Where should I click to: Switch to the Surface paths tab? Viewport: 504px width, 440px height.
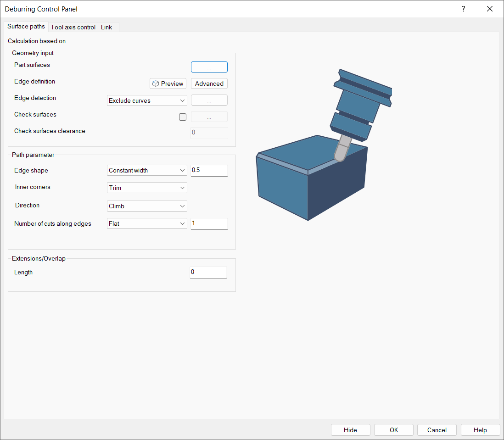[x=26, y=26]
